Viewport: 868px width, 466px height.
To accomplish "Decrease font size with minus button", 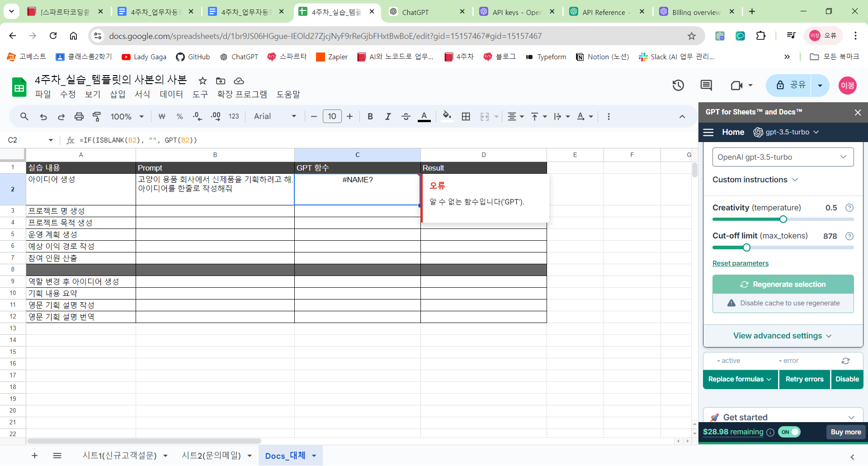I will pyautogui.click(x=314, y=117).
